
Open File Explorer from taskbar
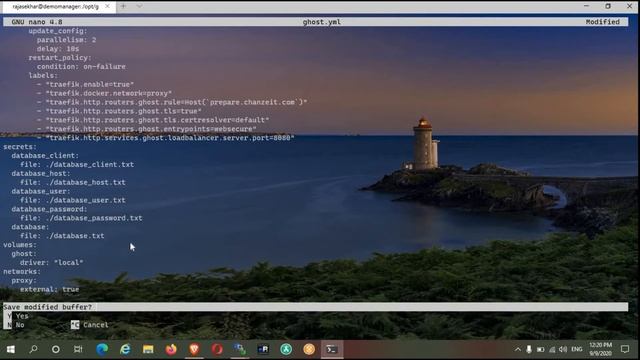(148, 349)
